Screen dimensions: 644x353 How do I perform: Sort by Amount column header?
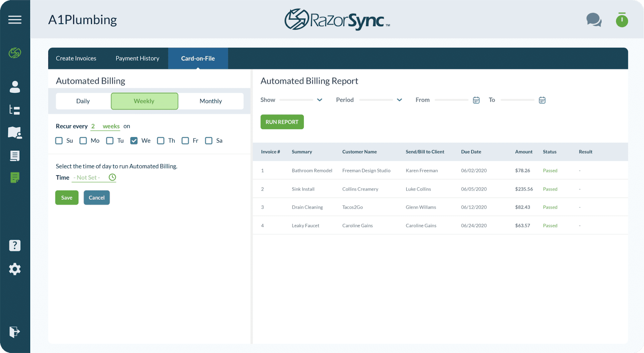pos(524,152)
